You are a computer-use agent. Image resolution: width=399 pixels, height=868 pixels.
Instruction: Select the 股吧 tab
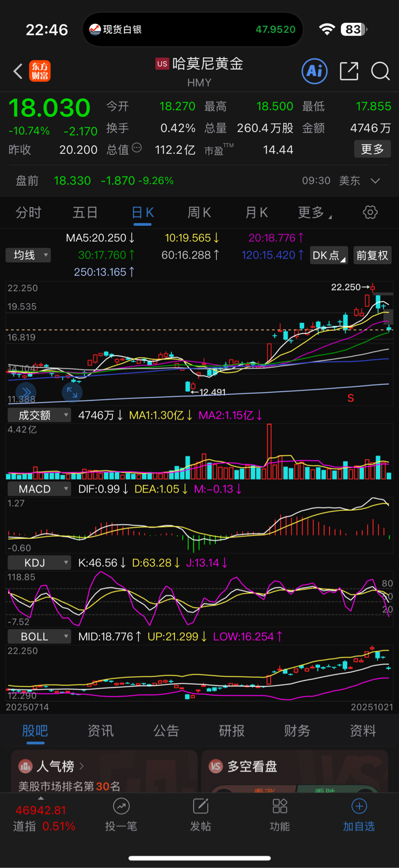[35, 731]
